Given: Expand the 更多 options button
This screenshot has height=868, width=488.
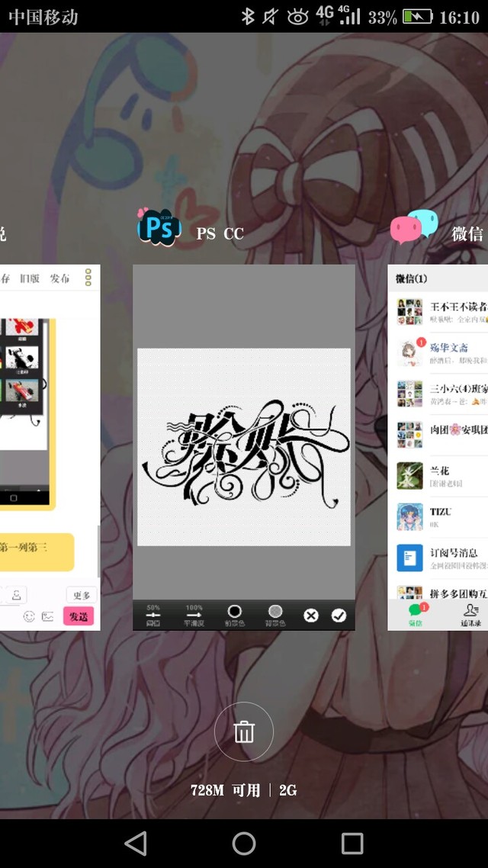Looking at the screenshot, I should 81,595.
